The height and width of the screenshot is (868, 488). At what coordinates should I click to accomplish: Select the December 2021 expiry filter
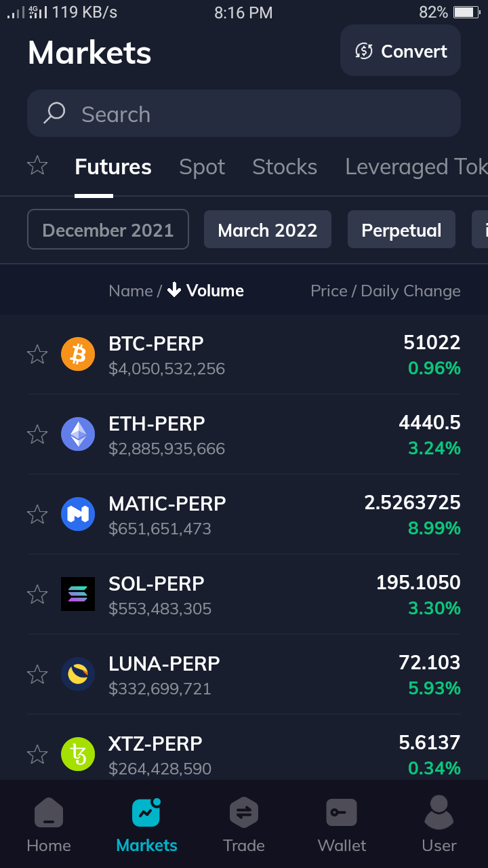coord(108,229)
